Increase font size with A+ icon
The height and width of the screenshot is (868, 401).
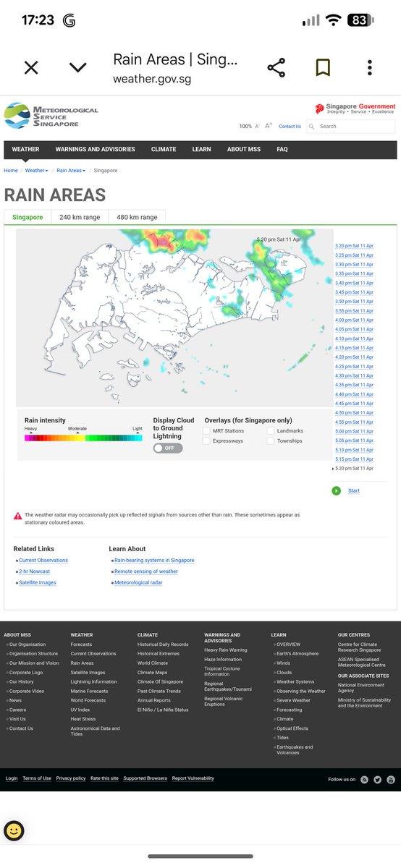click(x=269, y=126)
